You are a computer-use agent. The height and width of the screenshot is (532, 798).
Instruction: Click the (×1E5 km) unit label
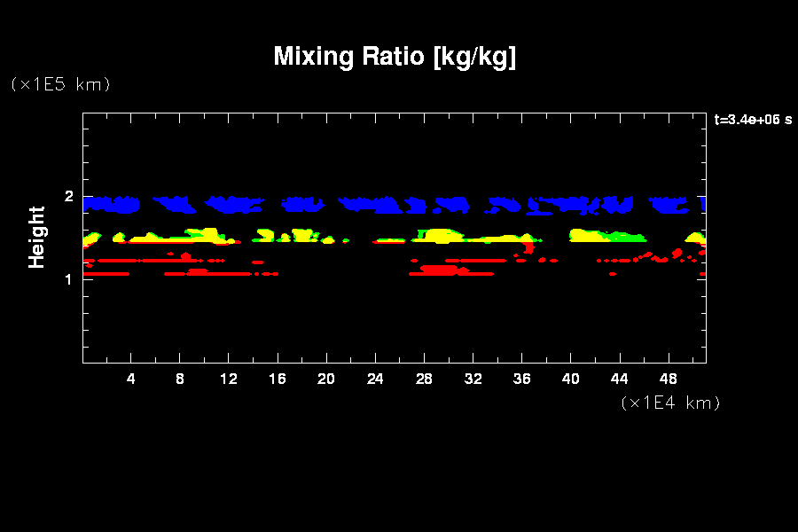coord(60,84)
